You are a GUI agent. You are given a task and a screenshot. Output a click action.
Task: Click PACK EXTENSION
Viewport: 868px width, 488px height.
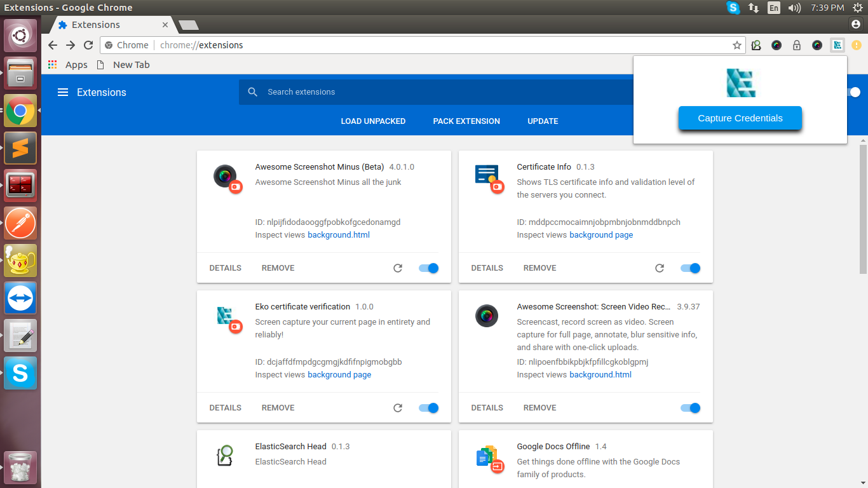[x=466, y=121]
